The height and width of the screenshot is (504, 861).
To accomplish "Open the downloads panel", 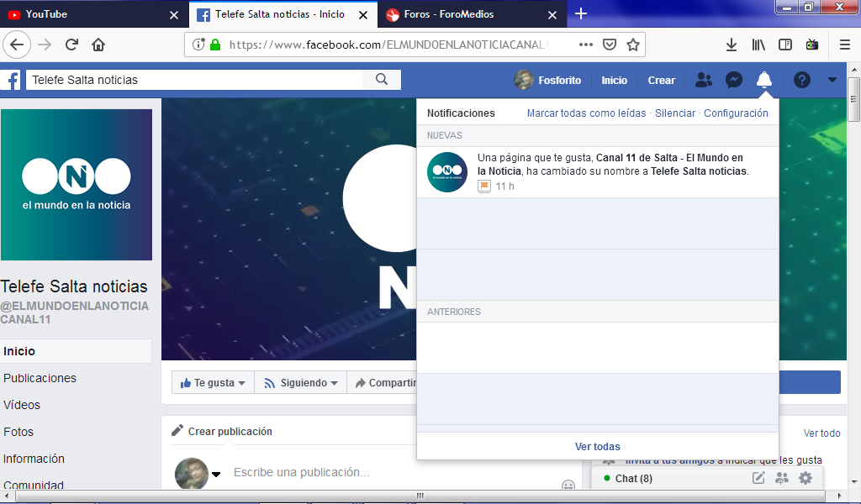I will [x=731, y=45].
